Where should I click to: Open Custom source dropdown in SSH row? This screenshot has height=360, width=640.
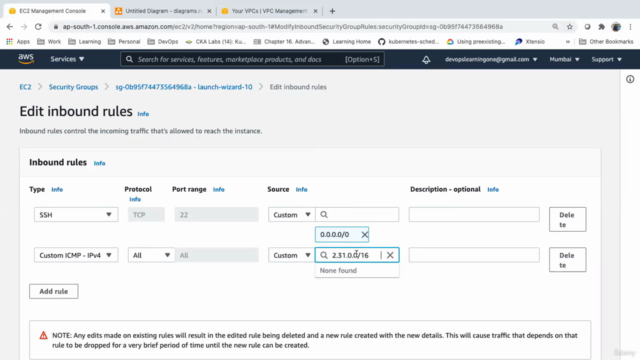tap(291, 215)
